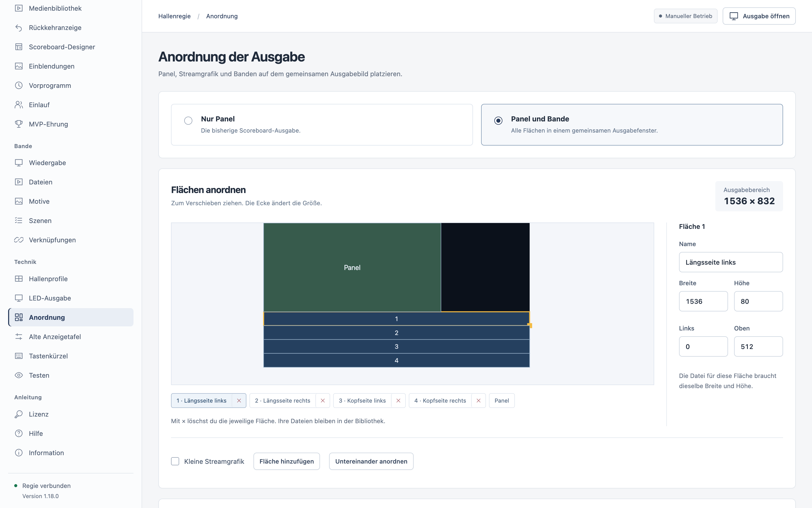Open Dateien in Bande section
Image resolution: width=812 pixels, height=508 pixels.
click(71, 182)
